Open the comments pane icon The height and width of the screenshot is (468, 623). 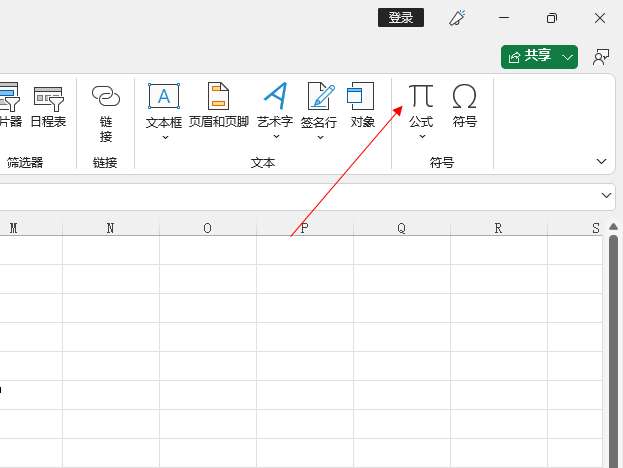coord(601,57)
